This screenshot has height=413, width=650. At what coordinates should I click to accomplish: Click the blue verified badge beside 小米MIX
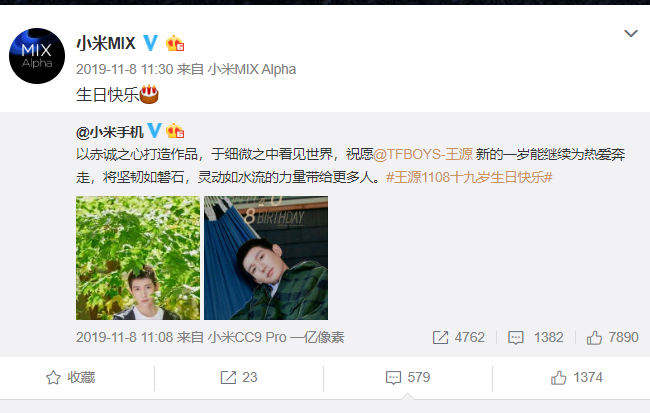click(150, 43)
